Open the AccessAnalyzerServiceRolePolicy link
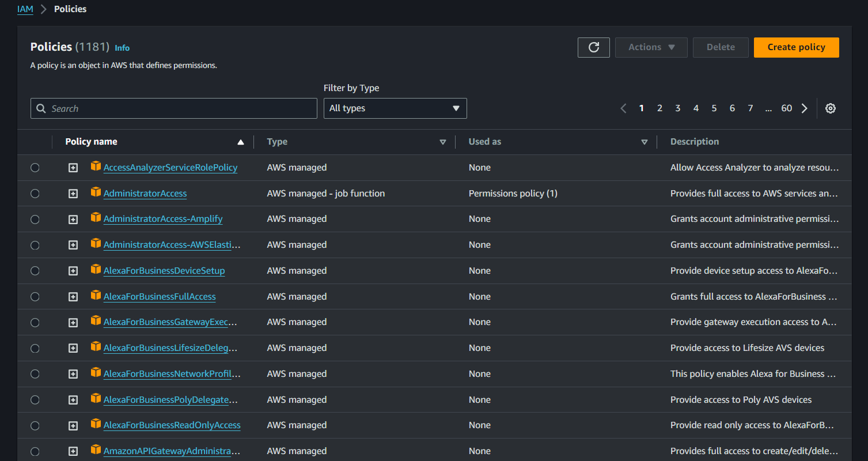868x461 pixels. tap(170, 168)
